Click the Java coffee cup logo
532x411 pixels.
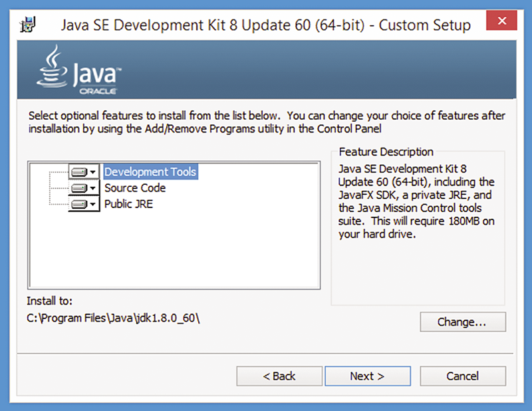click(x=53, y=67)
